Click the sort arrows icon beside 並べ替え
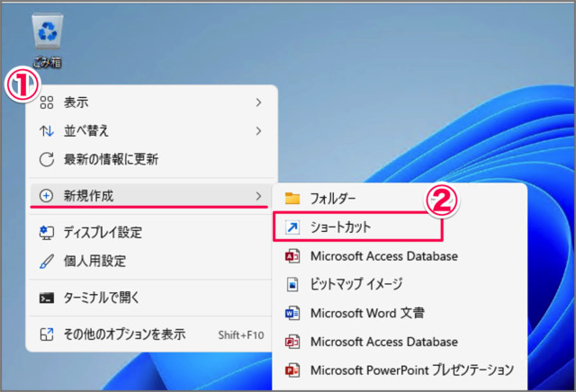576x392 pixels. click(47, 131)
